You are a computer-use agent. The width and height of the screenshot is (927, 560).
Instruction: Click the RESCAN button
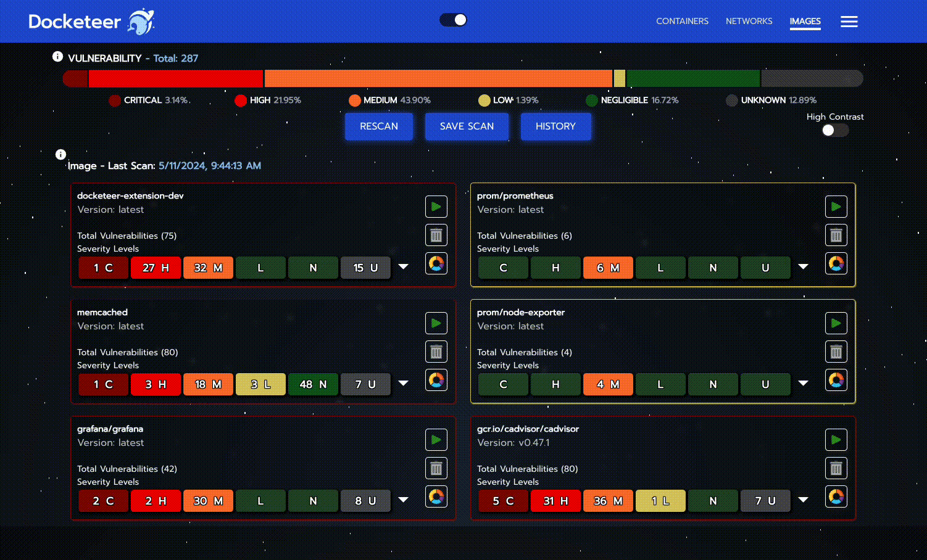coord(379,126)
